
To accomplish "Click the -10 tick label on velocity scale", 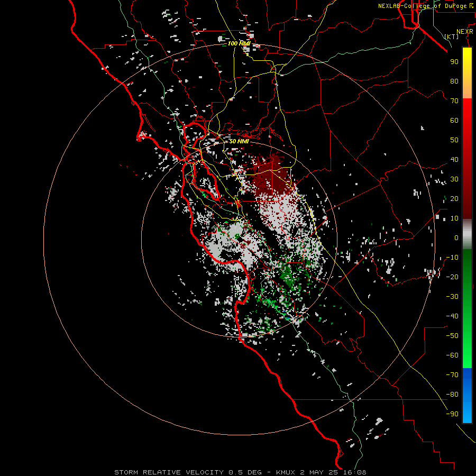I will coord(452,258).
